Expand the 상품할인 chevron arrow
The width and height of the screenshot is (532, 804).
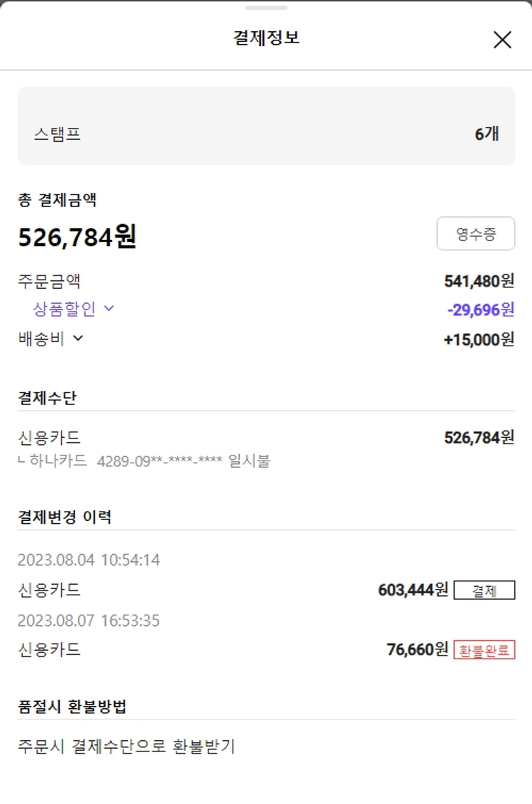click(109, 308)
